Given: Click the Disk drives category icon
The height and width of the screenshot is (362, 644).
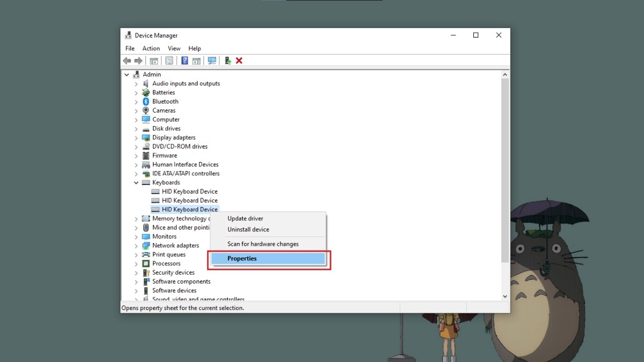Looking at the screenshot, I should coord(145,129).
